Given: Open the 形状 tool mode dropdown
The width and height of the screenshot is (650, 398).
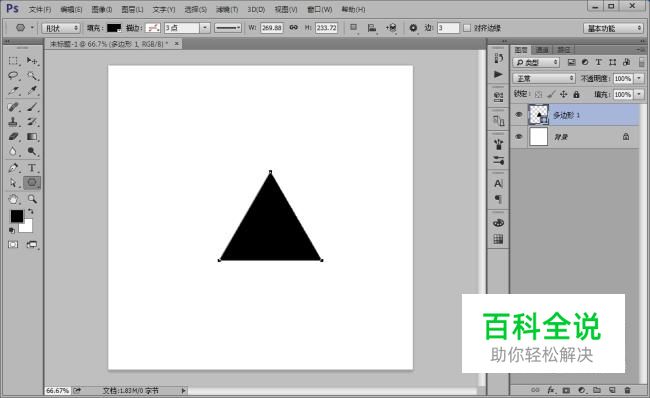Looking at the screenshot, I should click(61, 28).
